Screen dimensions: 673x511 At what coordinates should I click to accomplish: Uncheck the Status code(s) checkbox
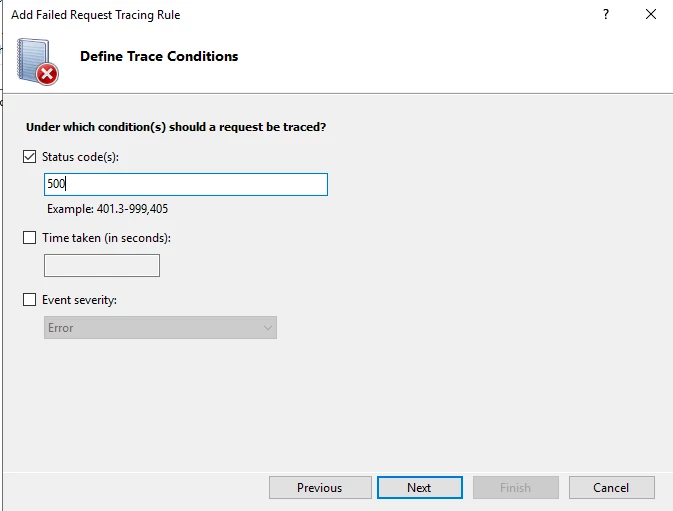click(29, 157)
